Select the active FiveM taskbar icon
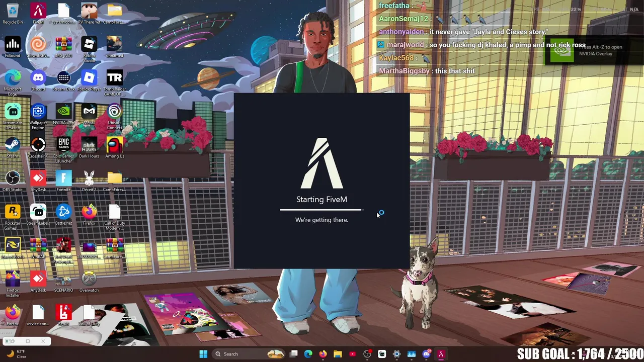 [x=441, y=354]
